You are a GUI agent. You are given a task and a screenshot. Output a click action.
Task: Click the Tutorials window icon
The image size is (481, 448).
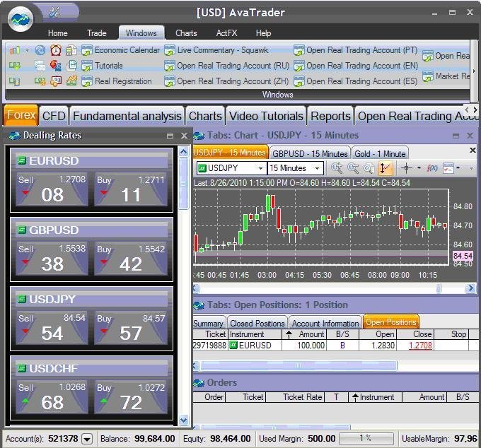click(87, 66)
